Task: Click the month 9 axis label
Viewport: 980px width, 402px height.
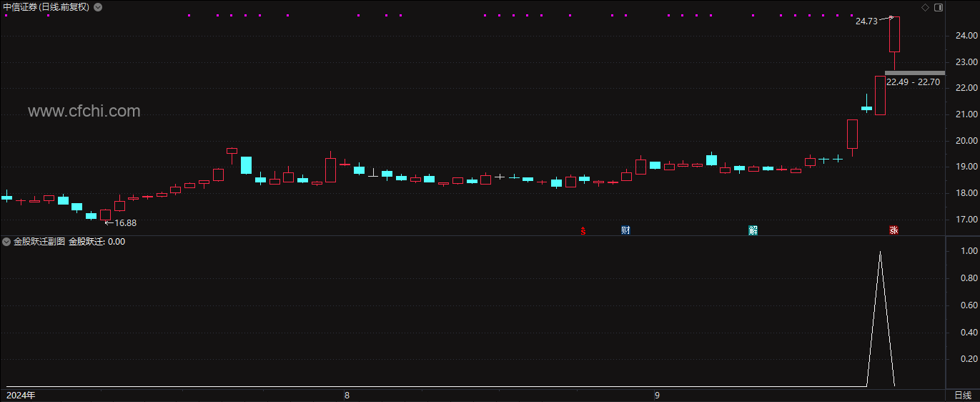Action: coord(656,396)
